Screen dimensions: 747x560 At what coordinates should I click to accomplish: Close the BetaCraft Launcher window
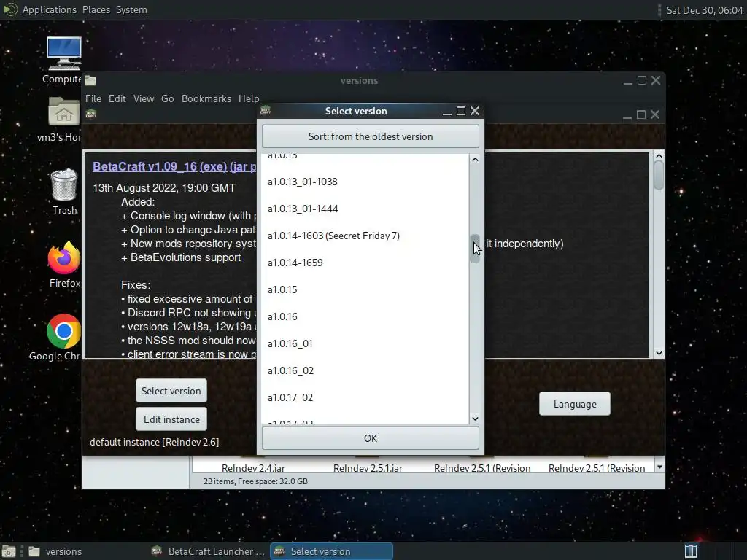(655, 114)
